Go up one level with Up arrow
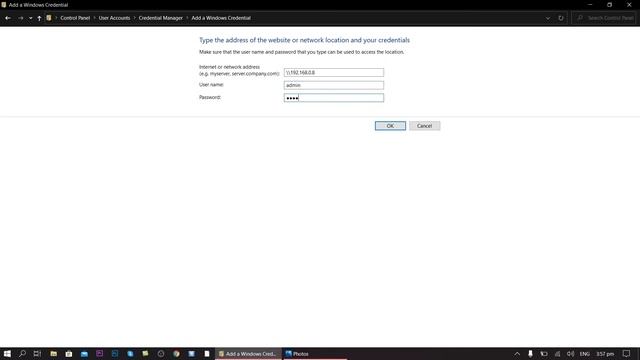Viewport: 640px width, 360px height. coord(39,18)
